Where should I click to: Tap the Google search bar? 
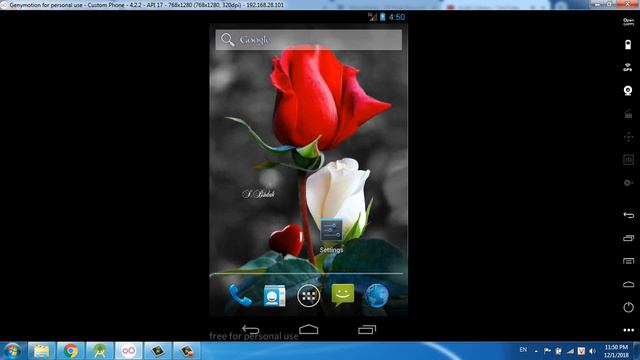(309, 40)
